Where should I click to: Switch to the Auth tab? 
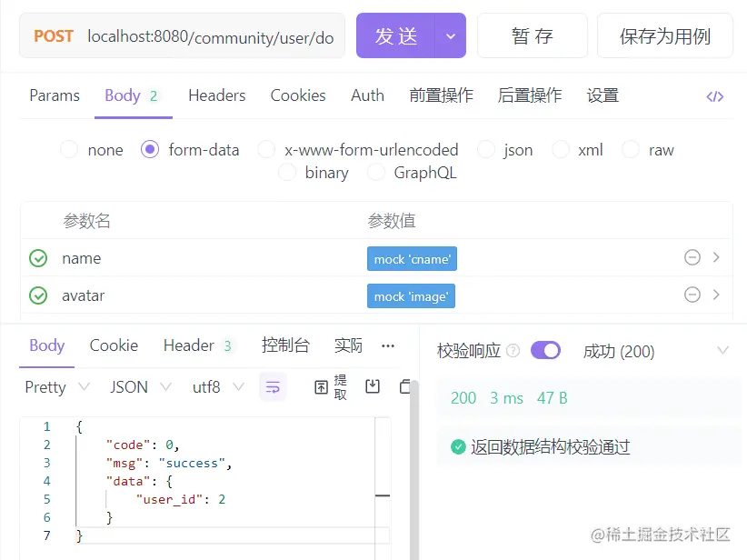click(367, 95)
